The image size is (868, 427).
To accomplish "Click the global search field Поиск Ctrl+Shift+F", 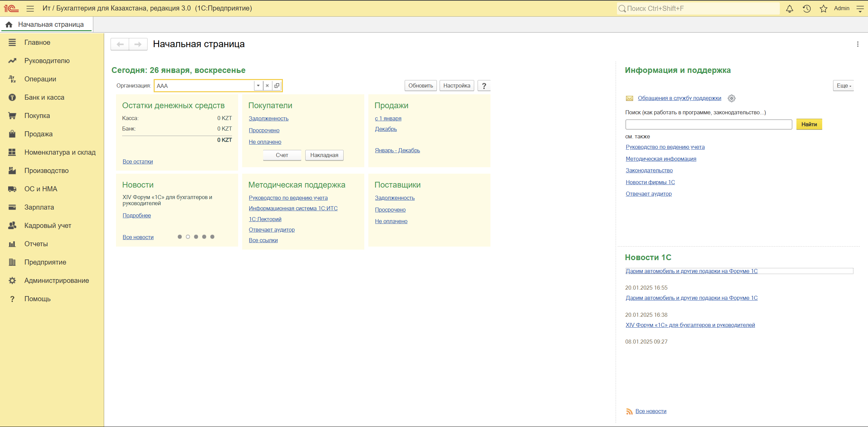I will [698, 8].
